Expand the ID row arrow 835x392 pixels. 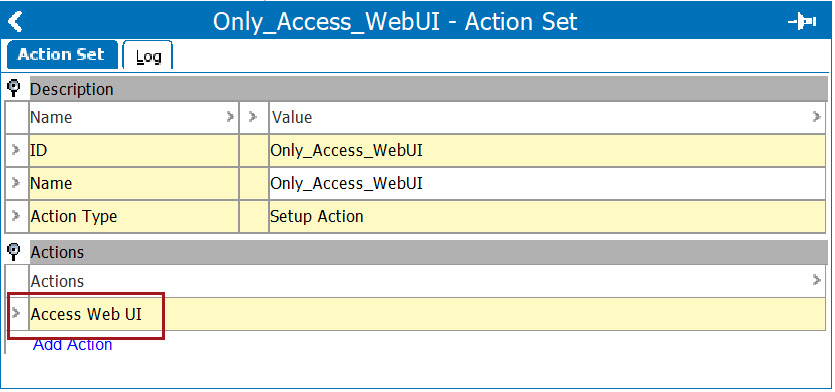coord(16,150)
